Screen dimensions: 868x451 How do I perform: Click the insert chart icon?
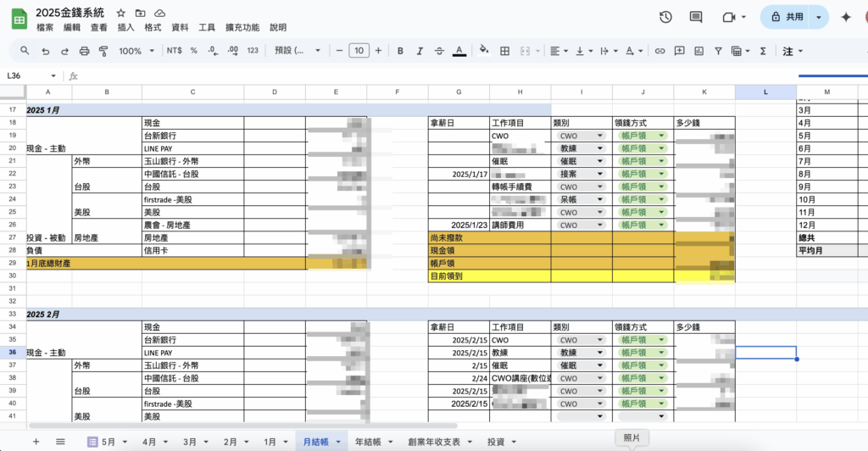tap(699, 51)
